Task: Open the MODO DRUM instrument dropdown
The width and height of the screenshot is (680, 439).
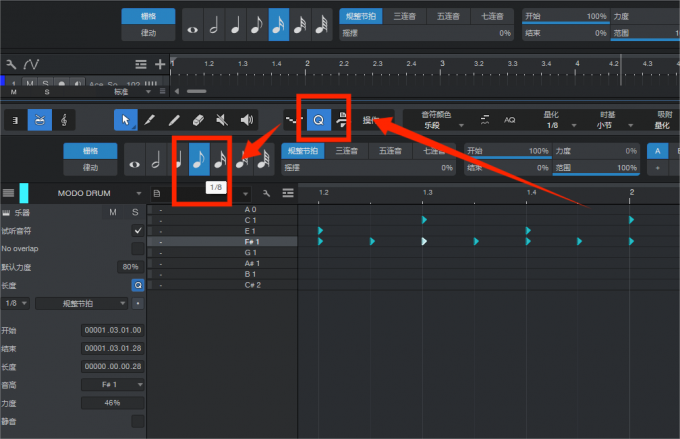Action: (139, 193)
